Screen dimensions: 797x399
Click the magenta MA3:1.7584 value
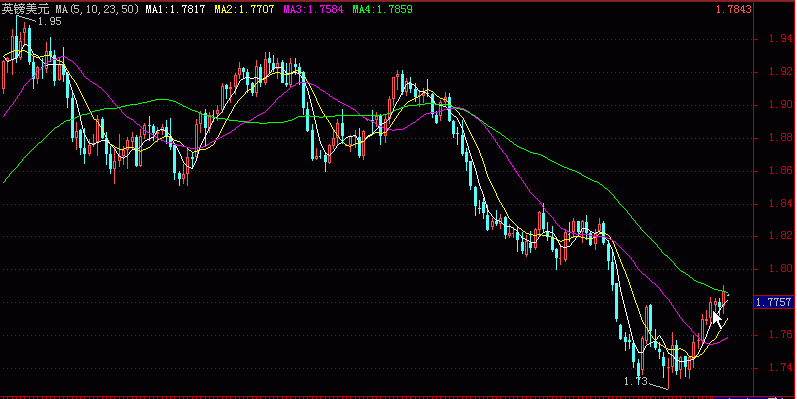313,9
